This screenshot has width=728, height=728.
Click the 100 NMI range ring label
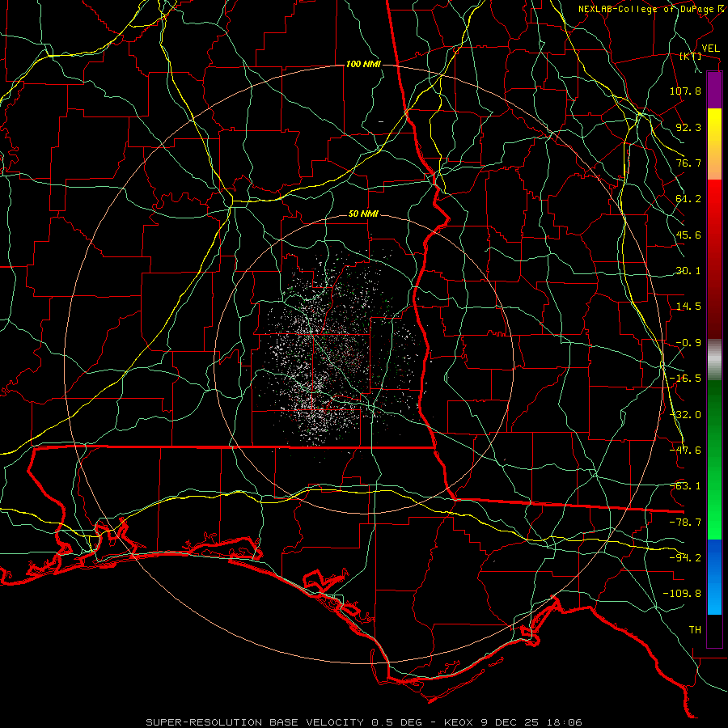pos(363,64)
